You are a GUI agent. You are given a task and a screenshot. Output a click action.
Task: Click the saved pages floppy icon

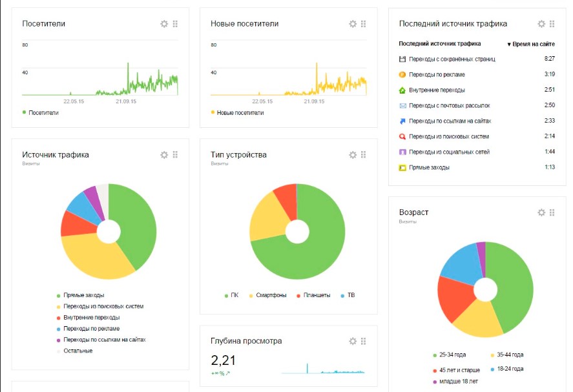coord(402,59)
